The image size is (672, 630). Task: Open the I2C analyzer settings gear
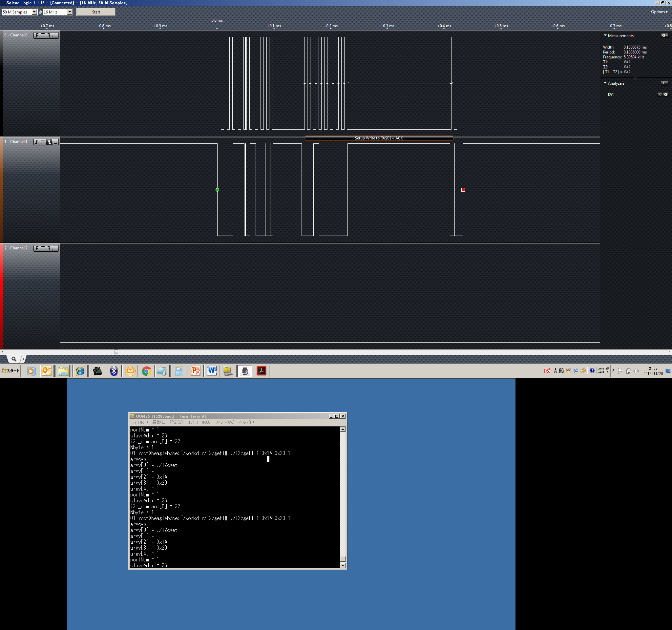click(665, 94)
